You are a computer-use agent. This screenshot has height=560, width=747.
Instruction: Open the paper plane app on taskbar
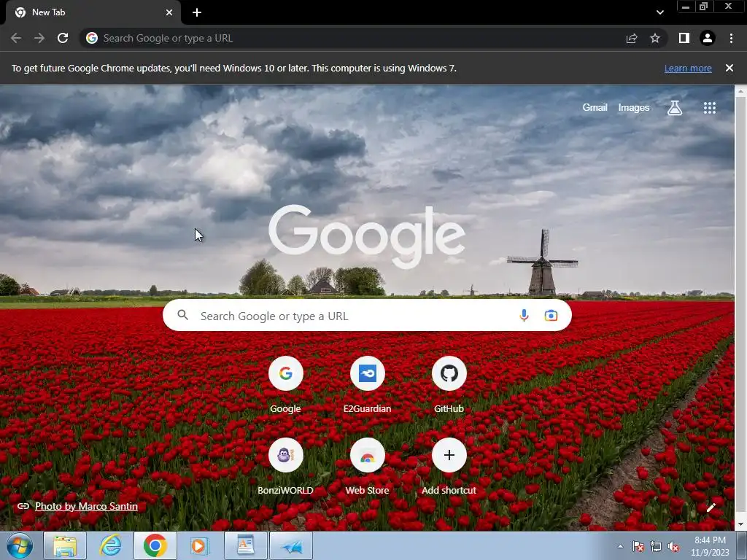pos(291,545)
